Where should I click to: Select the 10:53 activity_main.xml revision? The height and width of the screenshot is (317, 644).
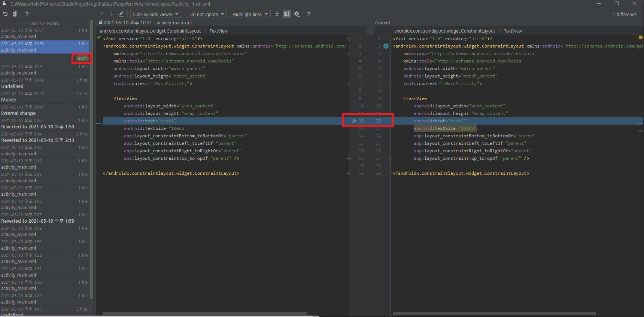(45, 47)
